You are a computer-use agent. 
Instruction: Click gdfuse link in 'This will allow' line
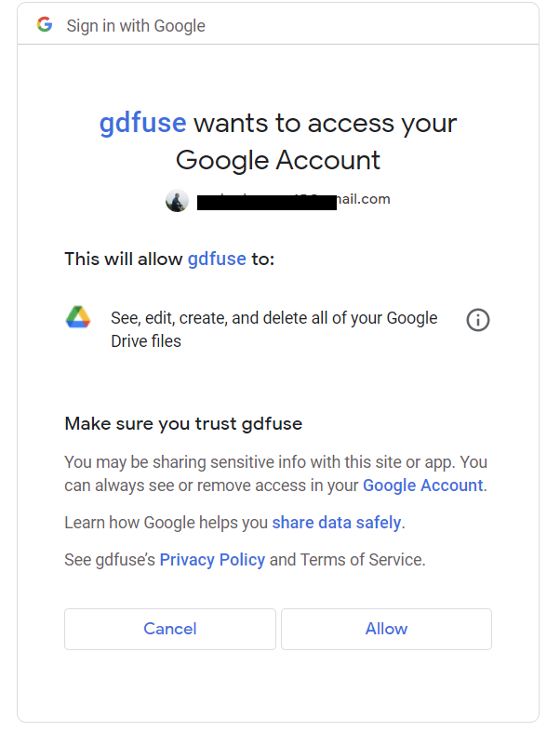[x=217, y=259]
